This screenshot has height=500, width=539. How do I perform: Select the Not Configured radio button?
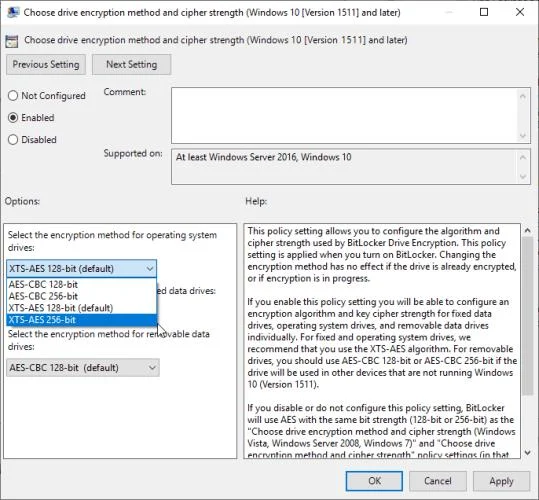(x=13, y=96)
